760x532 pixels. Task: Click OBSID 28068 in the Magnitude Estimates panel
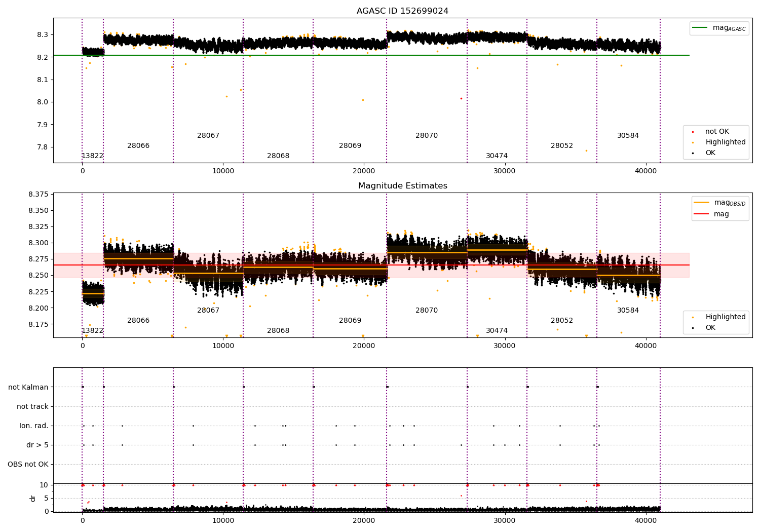[x=278, y=331]
